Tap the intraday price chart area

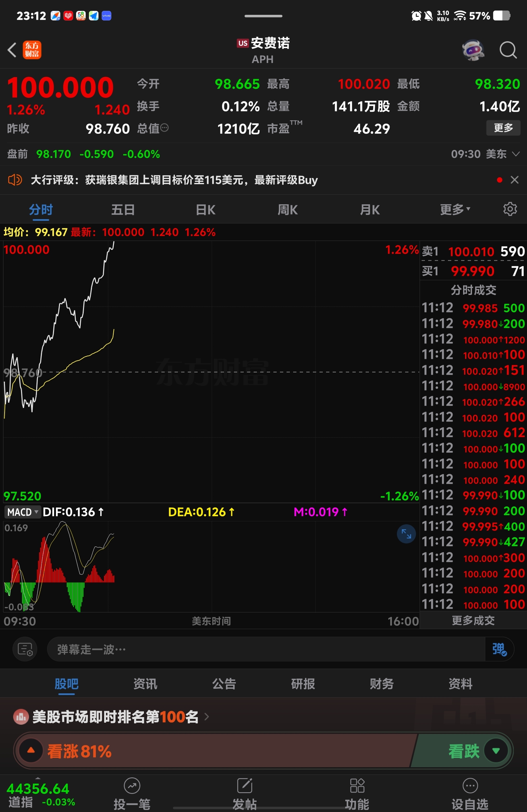[x=211, y=372]
